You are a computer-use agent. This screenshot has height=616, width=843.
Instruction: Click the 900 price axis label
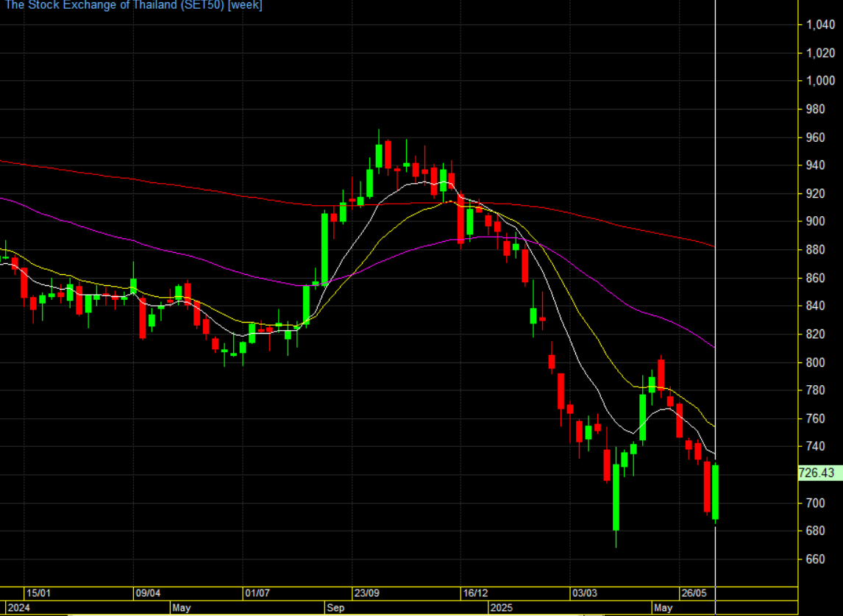tap(815, 222)
